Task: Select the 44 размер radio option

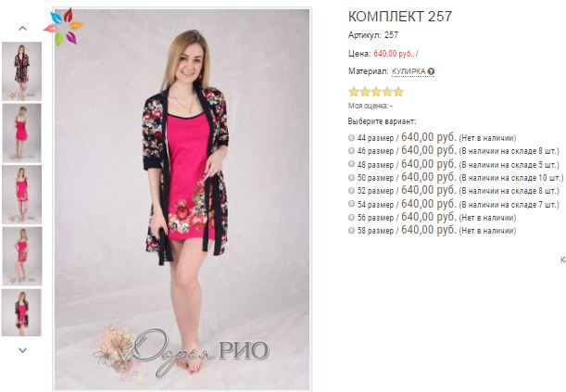Action: point(352,137)
